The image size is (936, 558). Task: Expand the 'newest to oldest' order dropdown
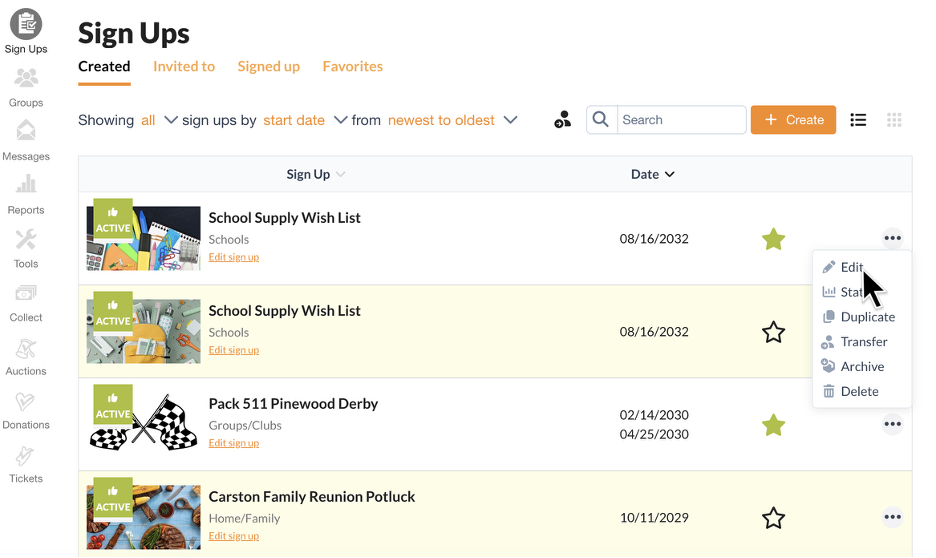click(452, 120)
